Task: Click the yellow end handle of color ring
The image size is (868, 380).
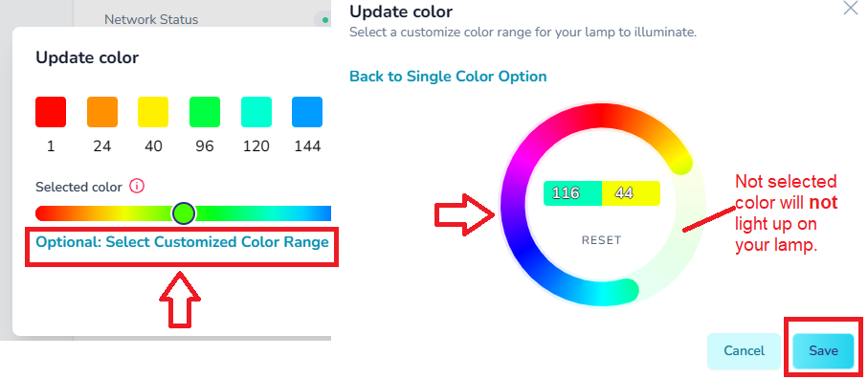Action: click(681, 163)
